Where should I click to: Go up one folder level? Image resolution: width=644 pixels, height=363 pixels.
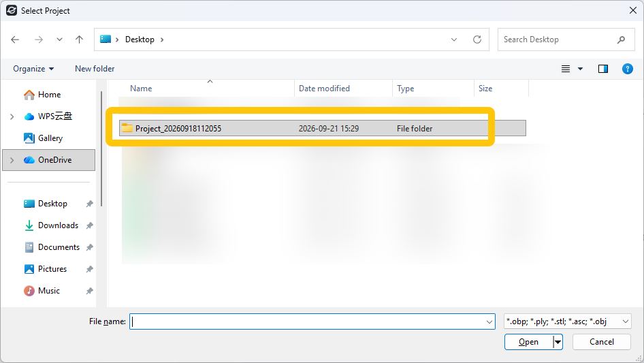click(79, 40)
